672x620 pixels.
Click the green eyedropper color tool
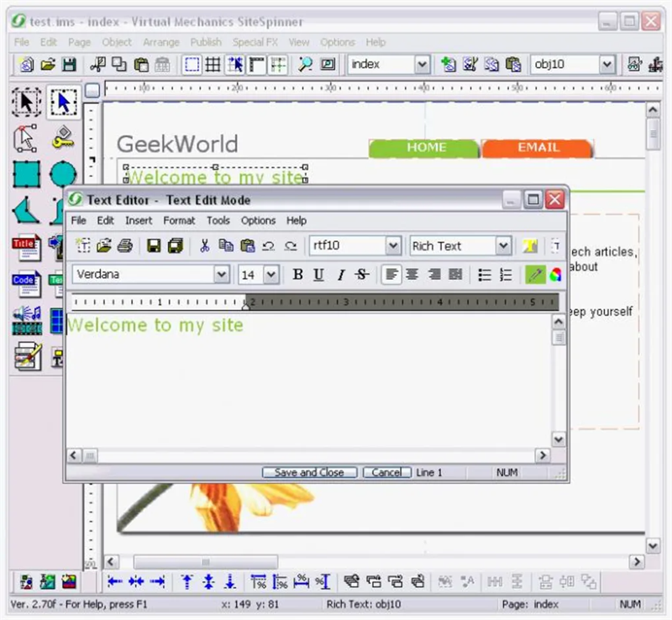click(535, 275)
